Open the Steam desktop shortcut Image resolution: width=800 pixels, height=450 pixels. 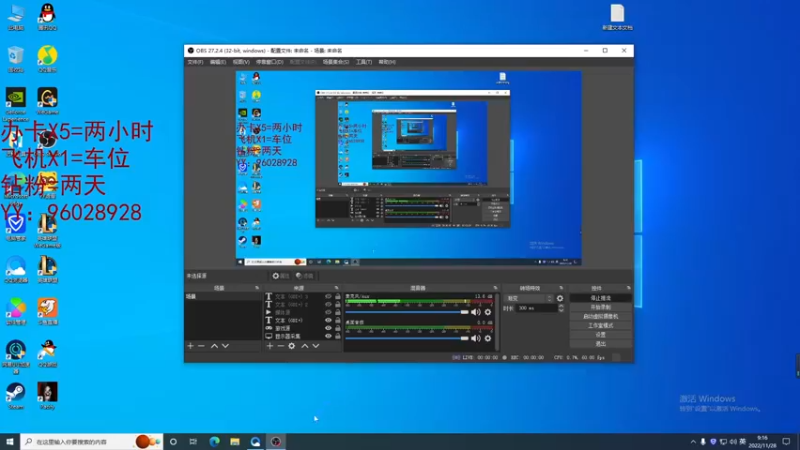[16, 396]
